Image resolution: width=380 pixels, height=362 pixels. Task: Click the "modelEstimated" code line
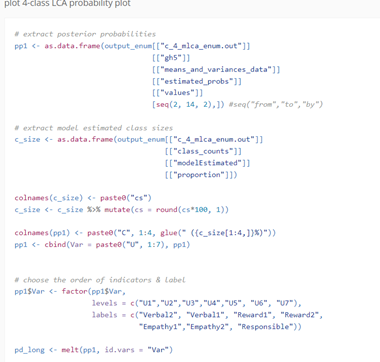click(x=207, y=163)
